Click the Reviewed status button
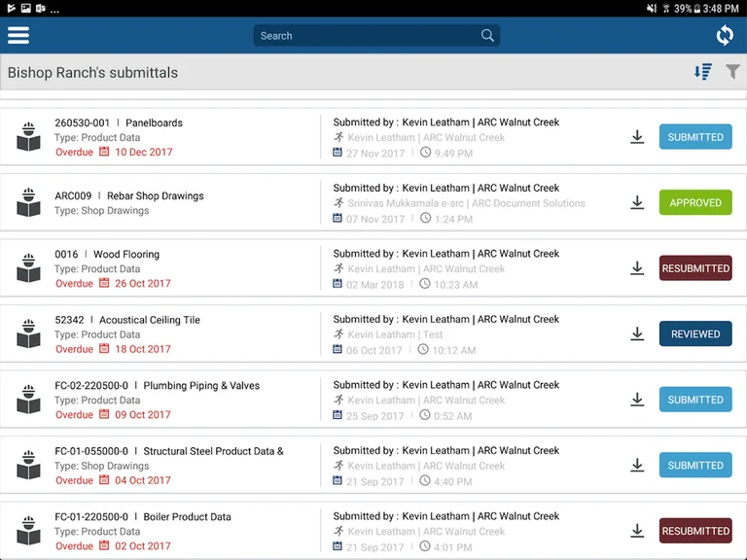 [694, 333]
